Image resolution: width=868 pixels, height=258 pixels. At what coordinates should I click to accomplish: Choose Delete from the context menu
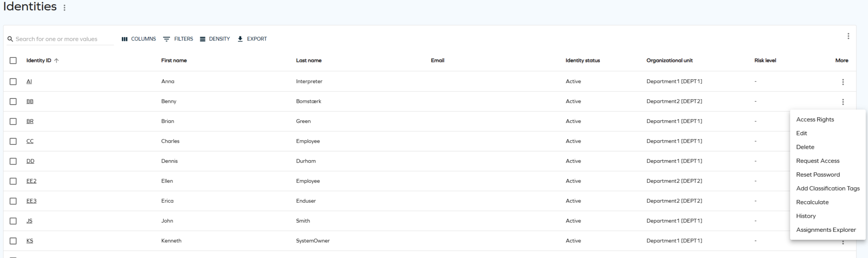point(827,147)
